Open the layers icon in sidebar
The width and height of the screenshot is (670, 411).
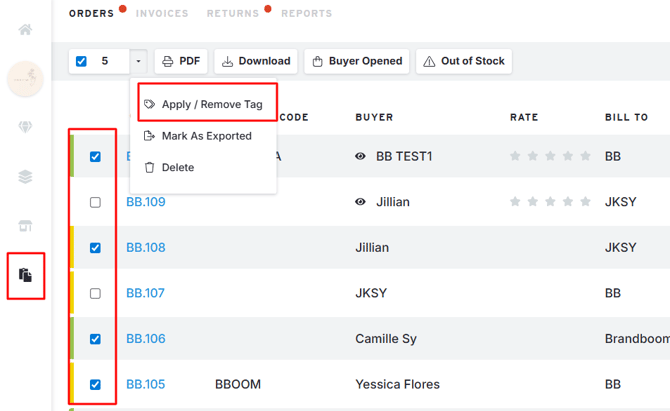(x=25, y=177)
